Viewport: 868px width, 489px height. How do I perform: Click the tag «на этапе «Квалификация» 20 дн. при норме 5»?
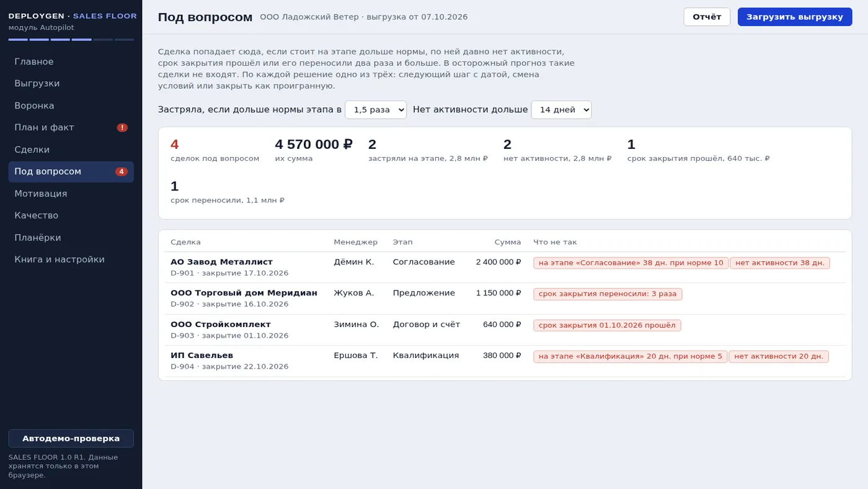[630, 357]
